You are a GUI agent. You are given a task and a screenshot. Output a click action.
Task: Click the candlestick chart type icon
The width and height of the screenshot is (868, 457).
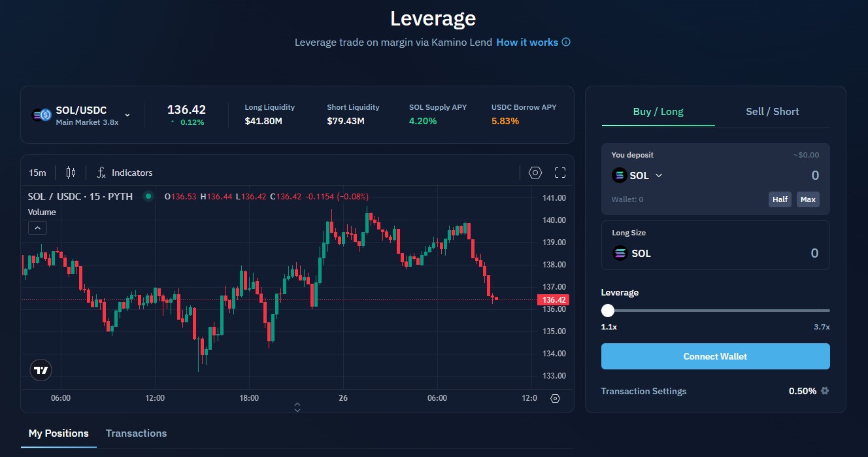[71, 173]
